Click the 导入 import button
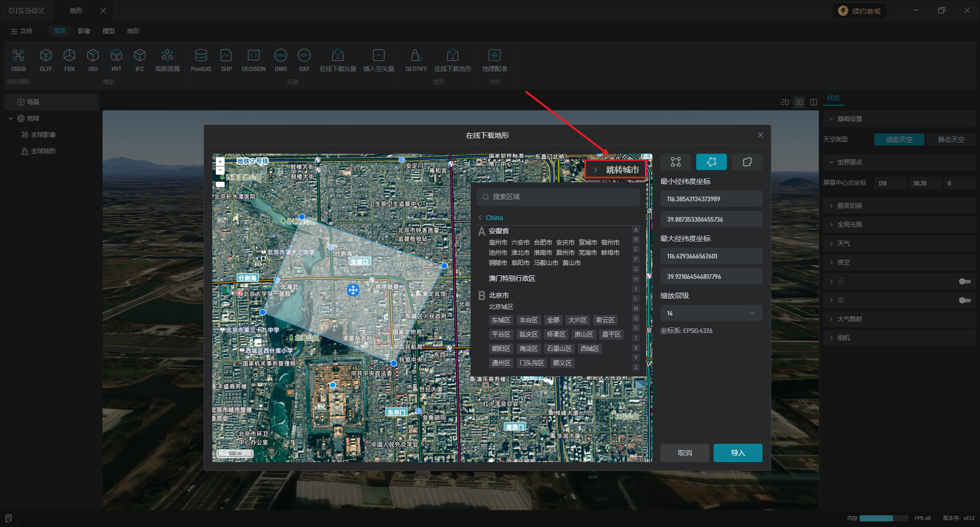Screen dimensions: 980x527 pyautogui.click(x=738, y=453)
